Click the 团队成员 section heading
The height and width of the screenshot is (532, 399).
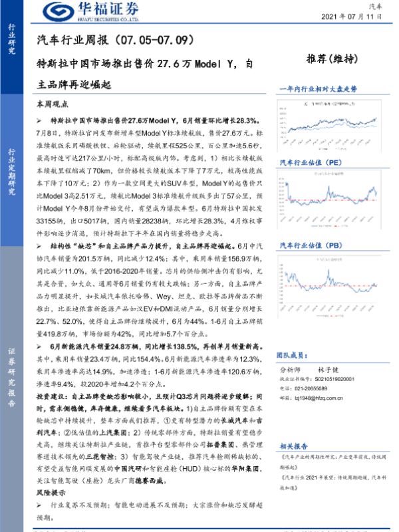(293, 356)
